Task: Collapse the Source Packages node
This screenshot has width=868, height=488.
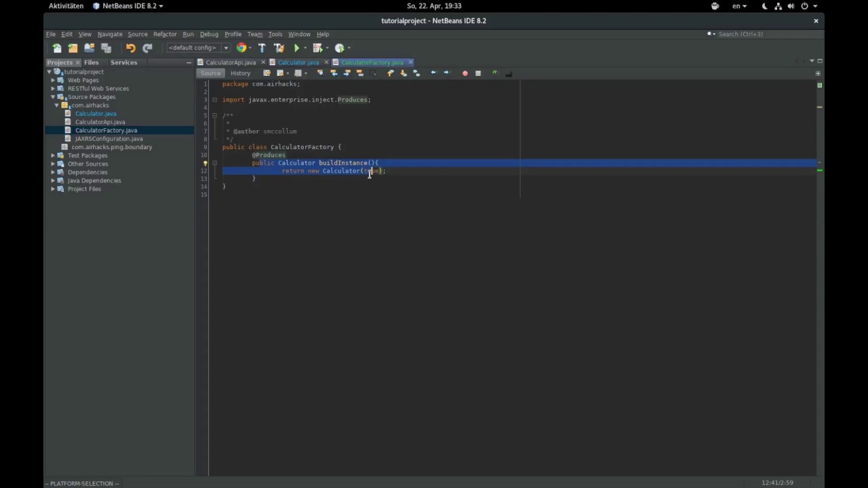Action: (x=53, y=97)
